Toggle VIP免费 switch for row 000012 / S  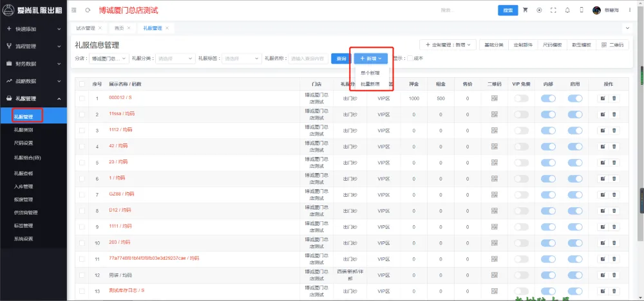pos(521,98)
